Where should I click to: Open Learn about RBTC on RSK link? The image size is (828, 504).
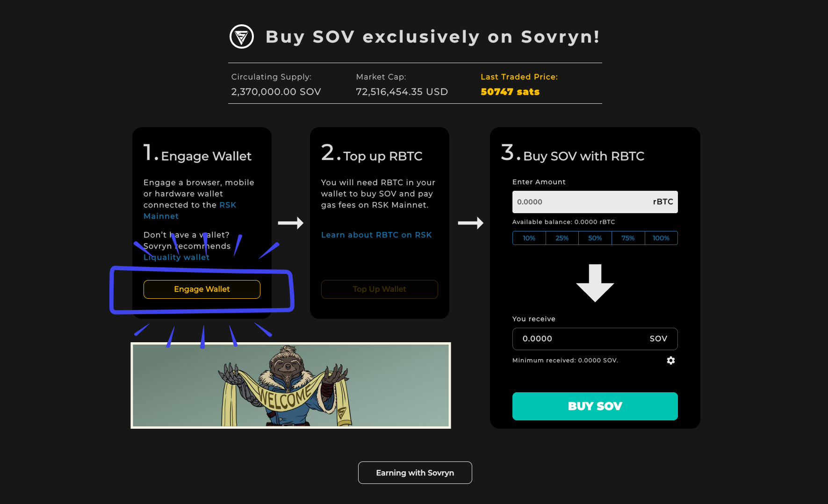pyautogui.click(x=376, y=235)
